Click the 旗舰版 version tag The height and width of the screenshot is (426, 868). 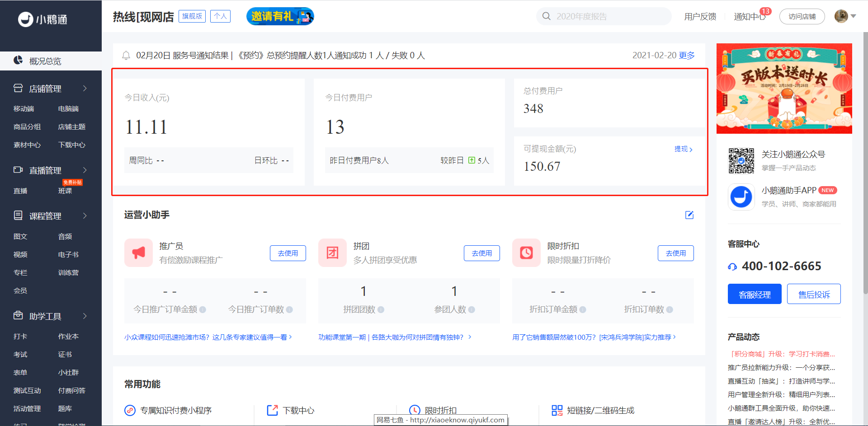coord(192,16)
